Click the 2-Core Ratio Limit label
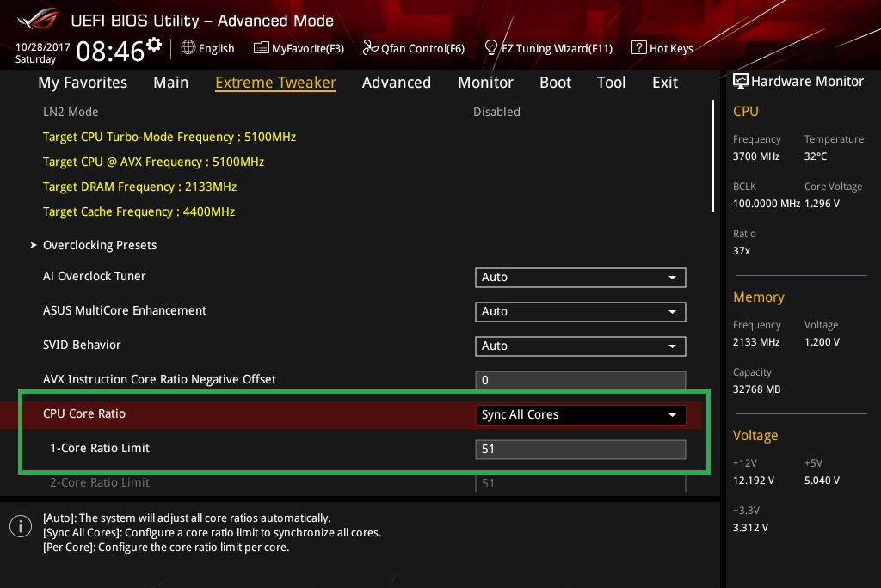The height and width of the screenshot is (588, 881). click(100, 482)
